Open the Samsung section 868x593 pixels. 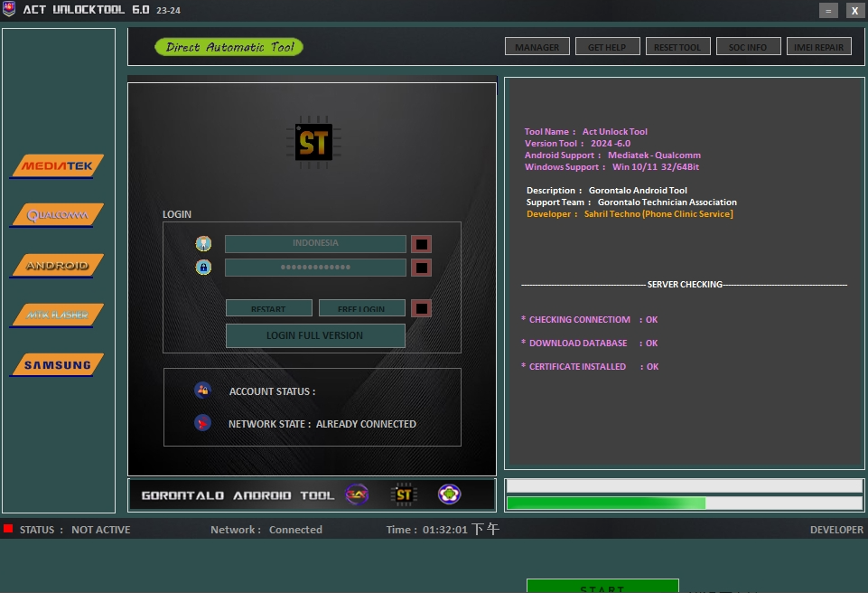pyautogui.click(x=57, y=364)
